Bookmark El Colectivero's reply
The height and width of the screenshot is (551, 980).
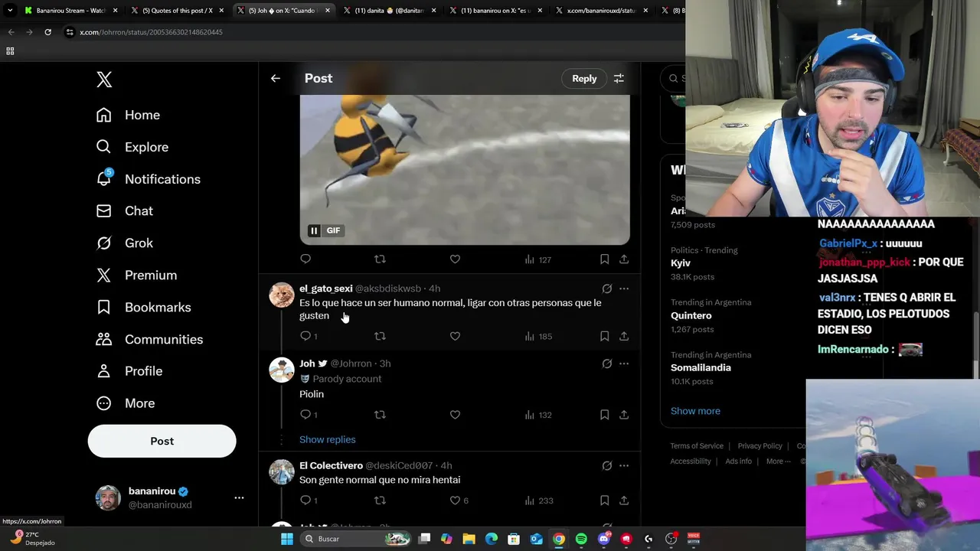pyautogui.click(x=604, y=500)
